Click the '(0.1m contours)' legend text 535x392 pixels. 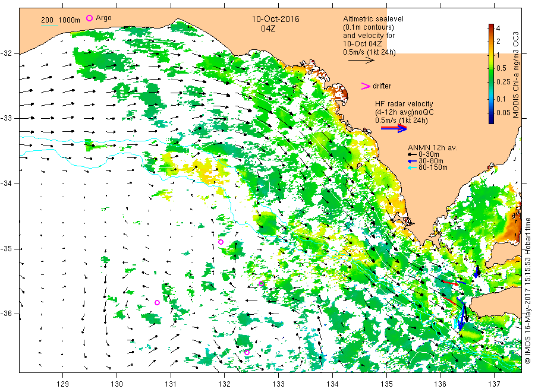pos(369,27)
